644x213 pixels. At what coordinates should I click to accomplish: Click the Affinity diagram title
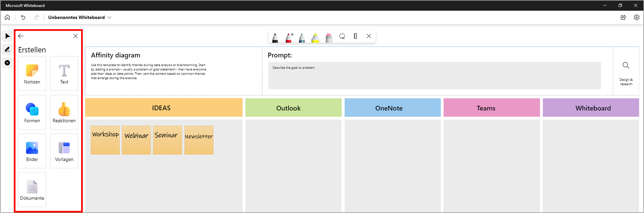click(115, 55)
